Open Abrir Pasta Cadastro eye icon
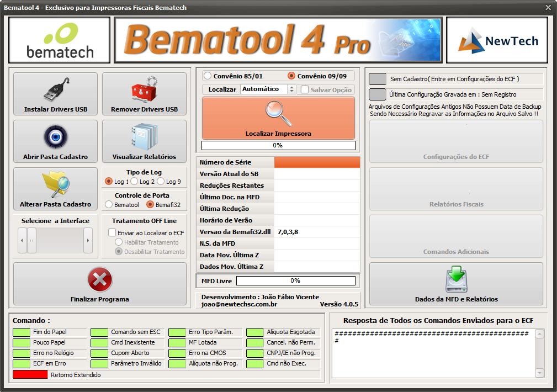The height and width of the screenshot is (392, 557). coord(55,137)
